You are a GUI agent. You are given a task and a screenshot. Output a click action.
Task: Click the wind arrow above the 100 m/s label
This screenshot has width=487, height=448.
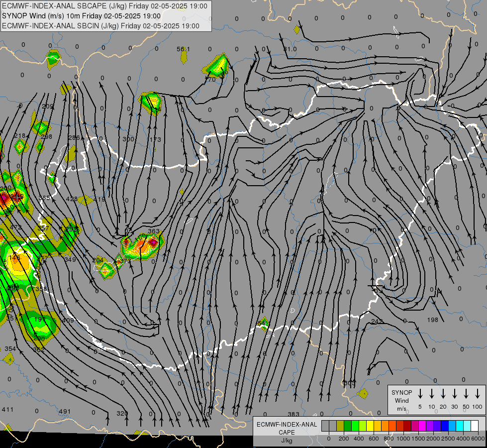pyautogui.click(x=478, y=394)
